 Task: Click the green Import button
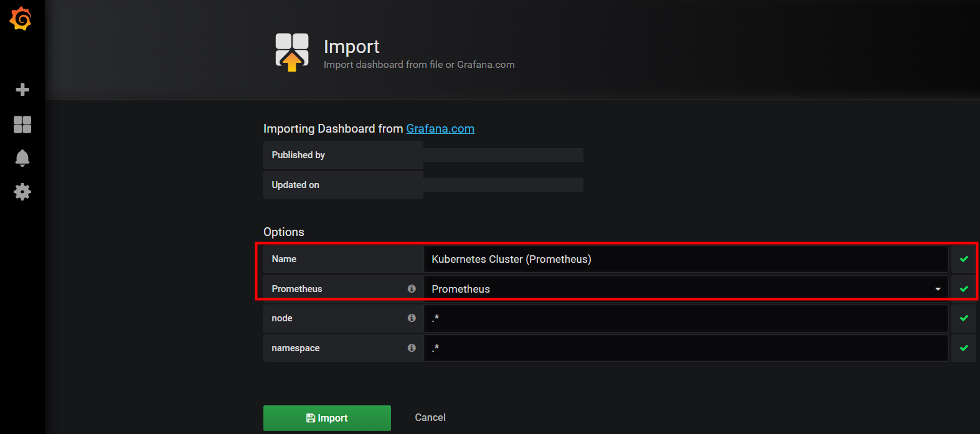[327, 418]
